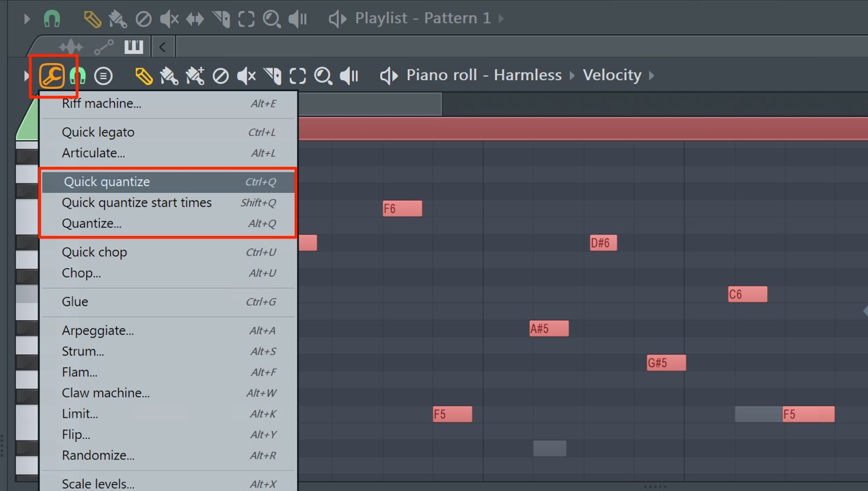
Task: Select the Playlist Draw pencil tool
Action: [92, 18]
